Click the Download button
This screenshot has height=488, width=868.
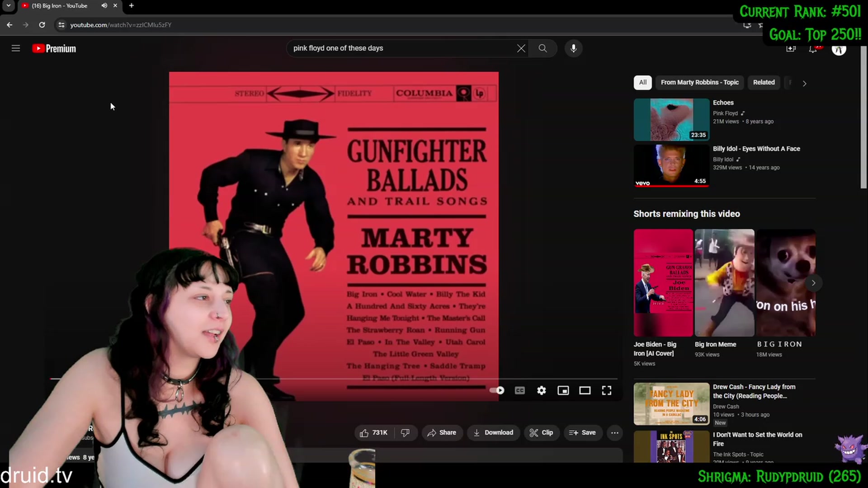point(493,433)
